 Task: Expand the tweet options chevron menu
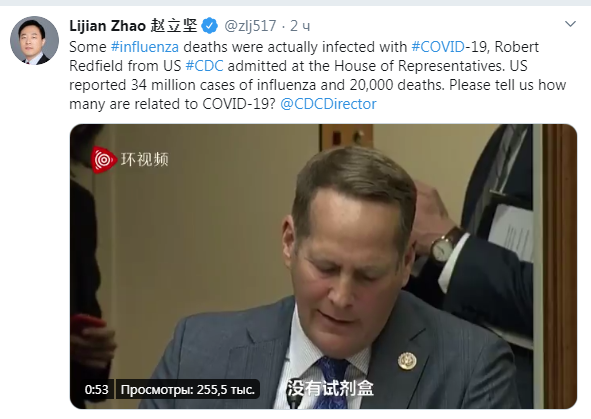pos(570,24)
